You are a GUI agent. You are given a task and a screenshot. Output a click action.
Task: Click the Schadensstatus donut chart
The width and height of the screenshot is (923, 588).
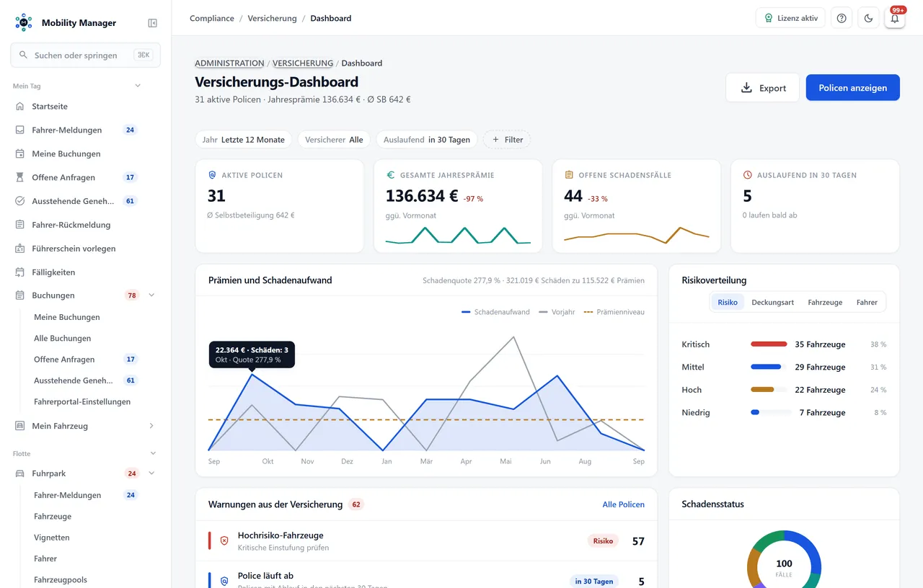point(784,560)
